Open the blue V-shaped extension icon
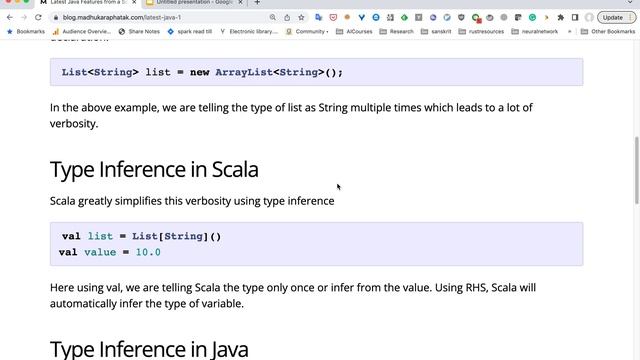Screen dimensions: 640x360 [x=362, y=18]
